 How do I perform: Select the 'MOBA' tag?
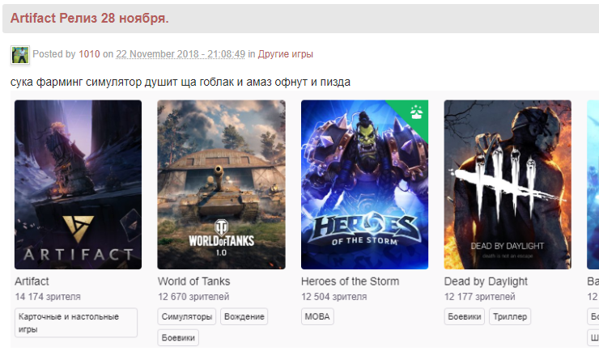pyautogui.click(x=317, y=317)
